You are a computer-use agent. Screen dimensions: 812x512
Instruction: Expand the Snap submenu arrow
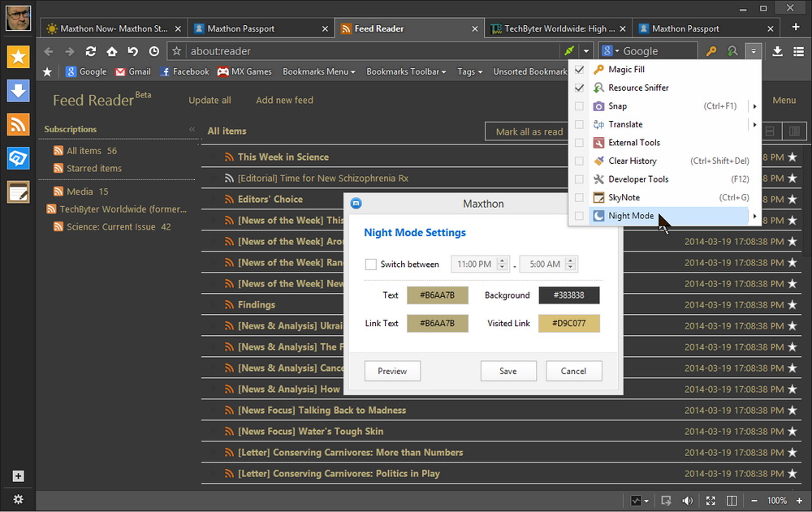[x=754, y=106]
